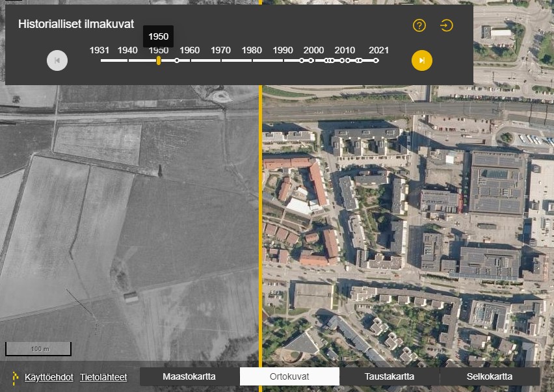This screenshot has height=392, width=554.
Task: Select the first timeline marker after 1990
Action: coord(301,60)
